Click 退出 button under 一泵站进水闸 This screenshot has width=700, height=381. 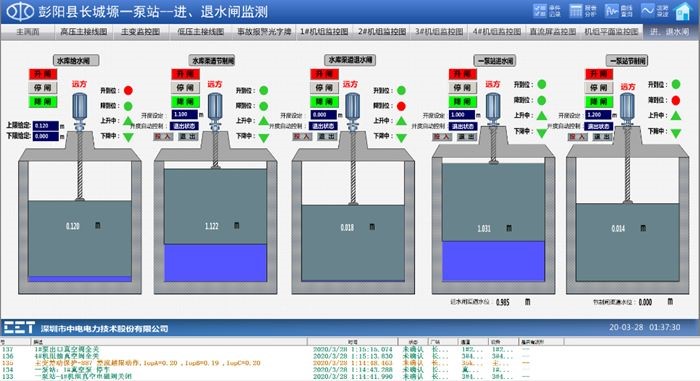pos(467,137)
